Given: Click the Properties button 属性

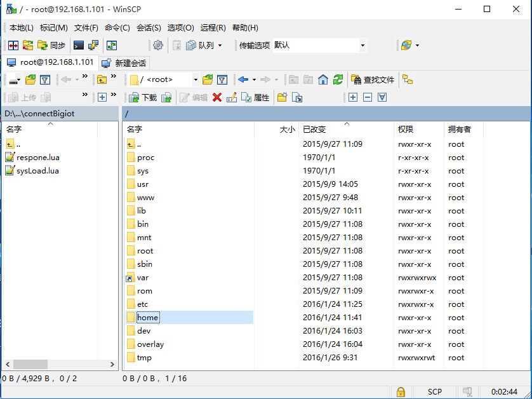Looking at the screenshot, I should click(255, 98).
